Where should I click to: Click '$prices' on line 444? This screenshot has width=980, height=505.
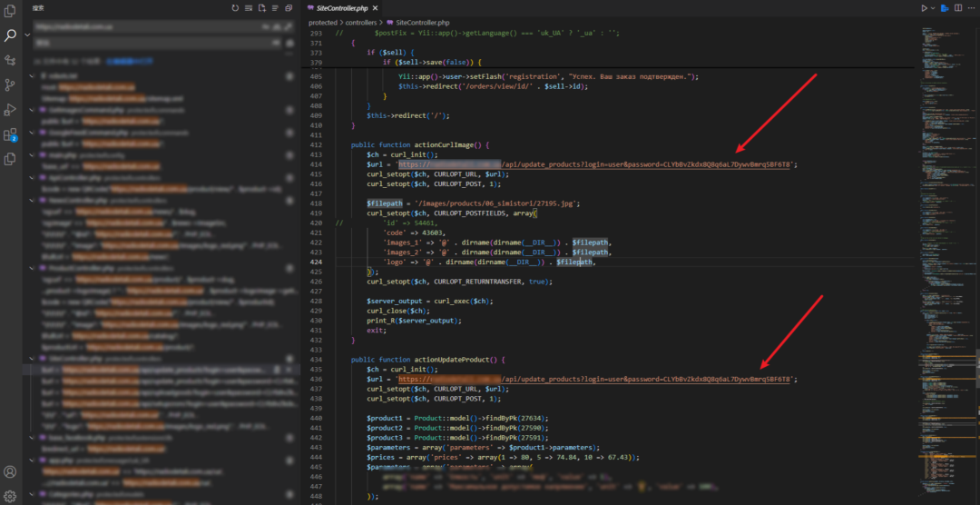coord(380,458)
